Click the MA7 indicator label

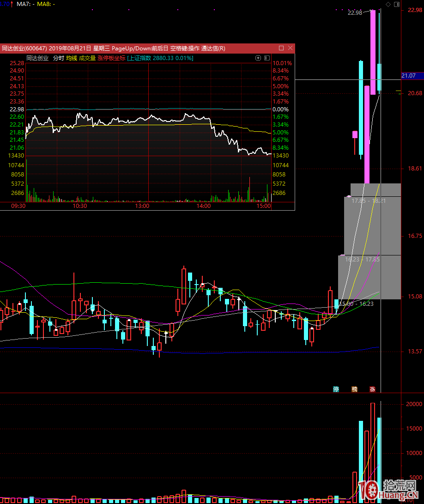click(x=25, y=4)
